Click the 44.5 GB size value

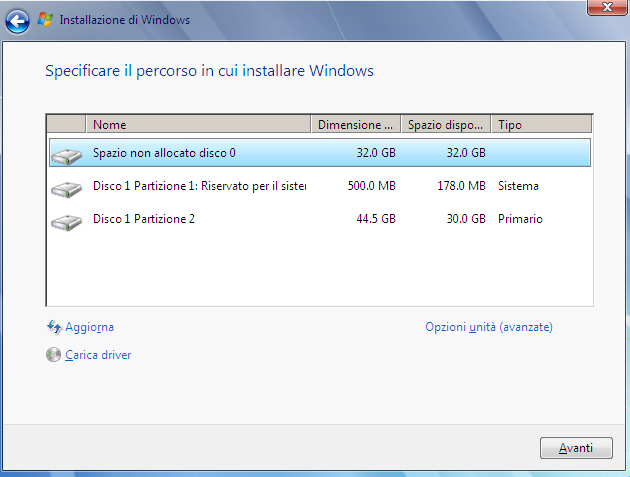[x=376, y=219]
